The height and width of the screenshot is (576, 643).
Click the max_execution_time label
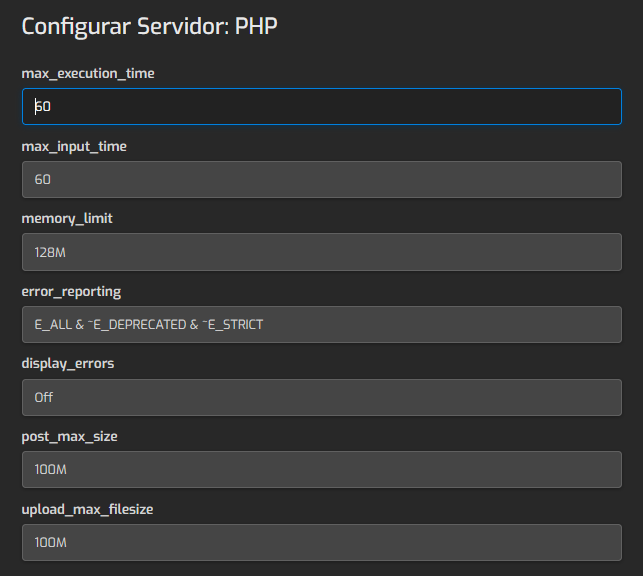pyautogui.click(x=88, y=73)
